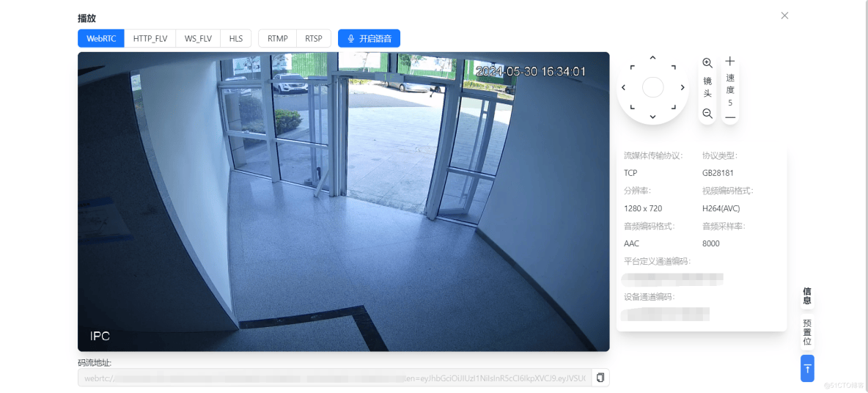This screenshot has height=393, width=868.
Task: Click the 1280 x 720 resolution value
Action: coord(643,208)
